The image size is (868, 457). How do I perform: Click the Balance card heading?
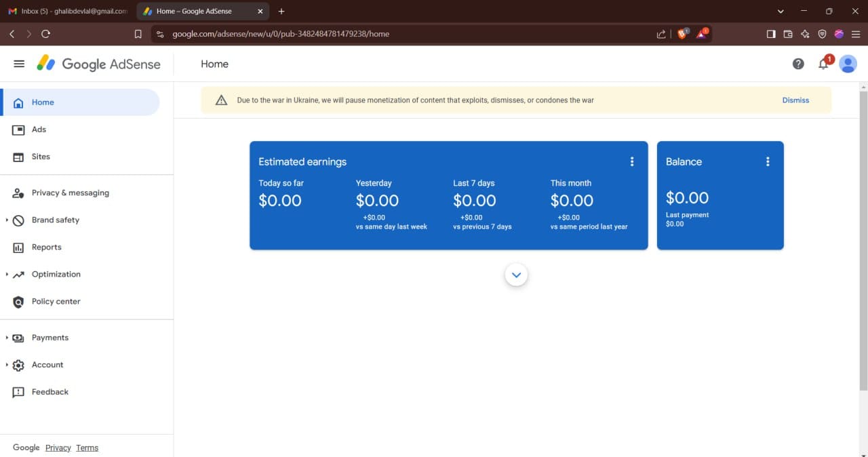[x=684, y=161]
